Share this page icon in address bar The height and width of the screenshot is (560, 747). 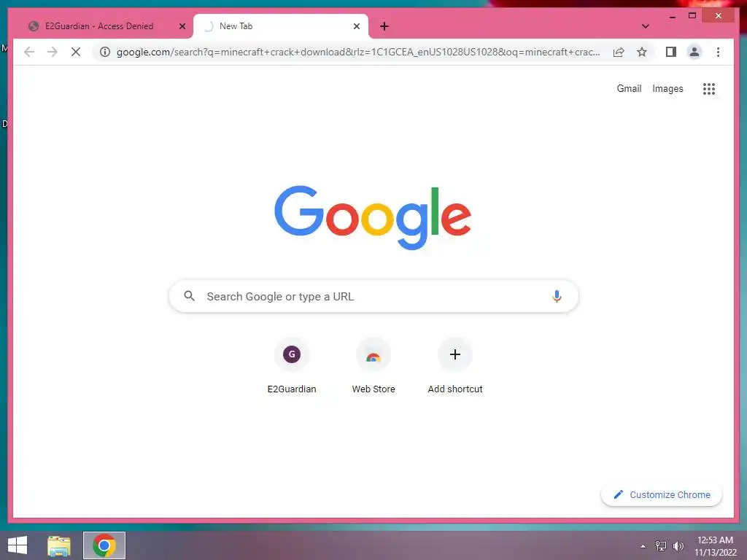(619, 52)
